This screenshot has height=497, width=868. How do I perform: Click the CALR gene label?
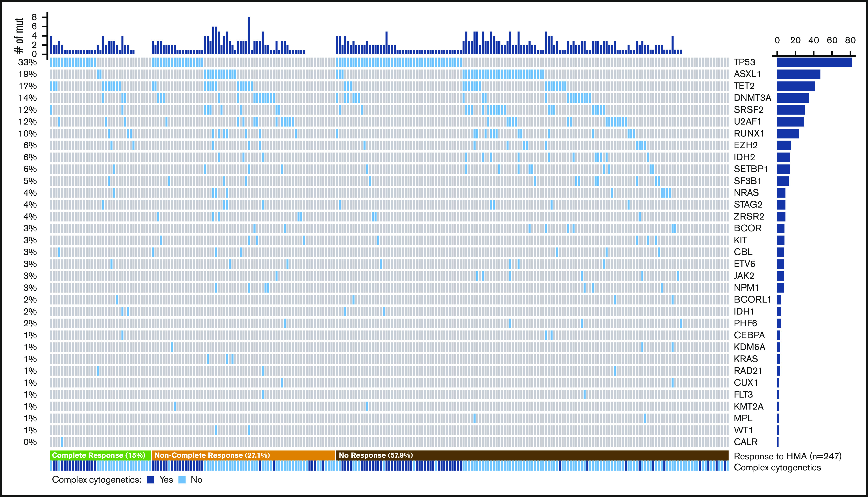click(x=746, y=442)
